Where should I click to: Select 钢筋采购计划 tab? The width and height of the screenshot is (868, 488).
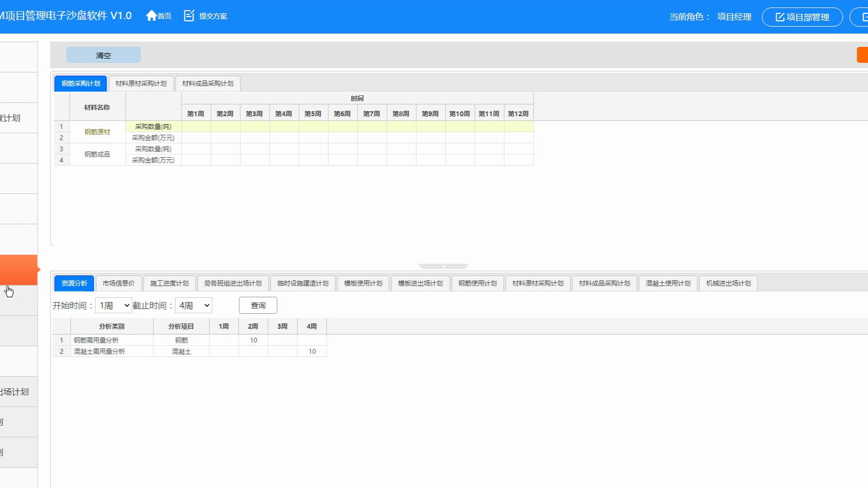coord(81,84)
